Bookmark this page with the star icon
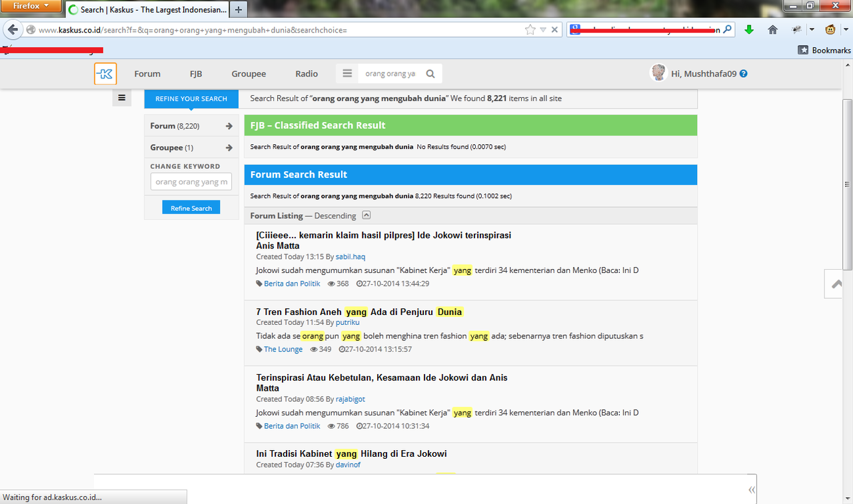The image size is (853, 504). click(530, 30)
